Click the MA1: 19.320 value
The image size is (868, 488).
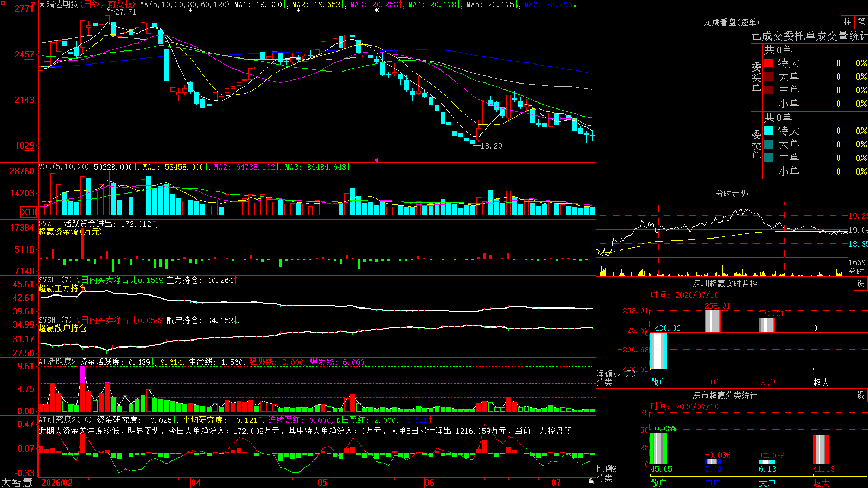coord(261,4)
